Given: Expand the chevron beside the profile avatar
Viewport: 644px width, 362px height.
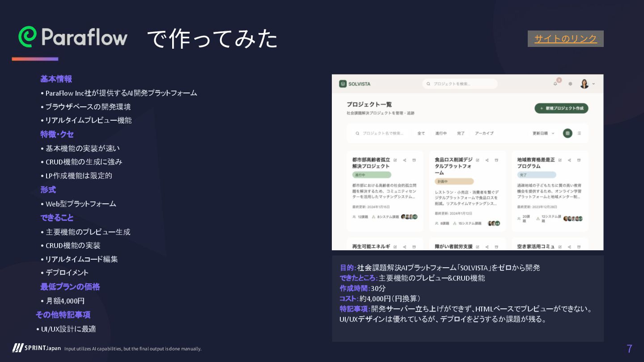Looking at the screenshot, I should 593,84.
